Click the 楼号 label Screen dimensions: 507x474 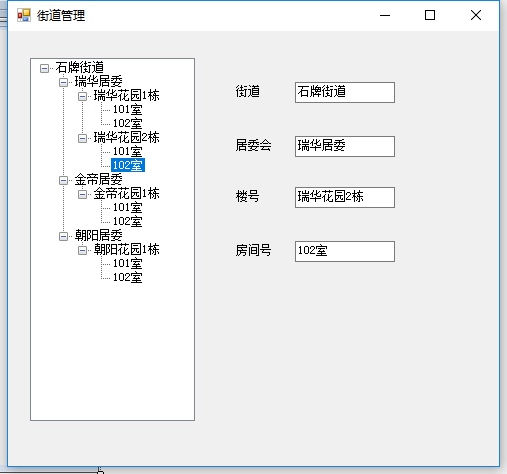tap(247, 196)
